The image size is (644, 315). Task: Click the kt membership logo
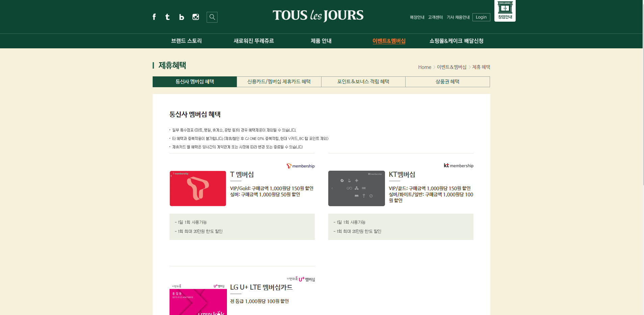pos(459,166)
